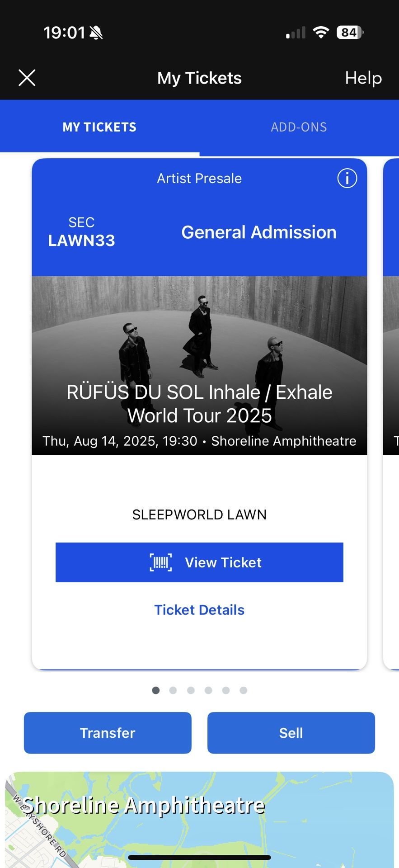Tap the battery indicator showing 84
This screenshot has width=399, height=868.
348,32
